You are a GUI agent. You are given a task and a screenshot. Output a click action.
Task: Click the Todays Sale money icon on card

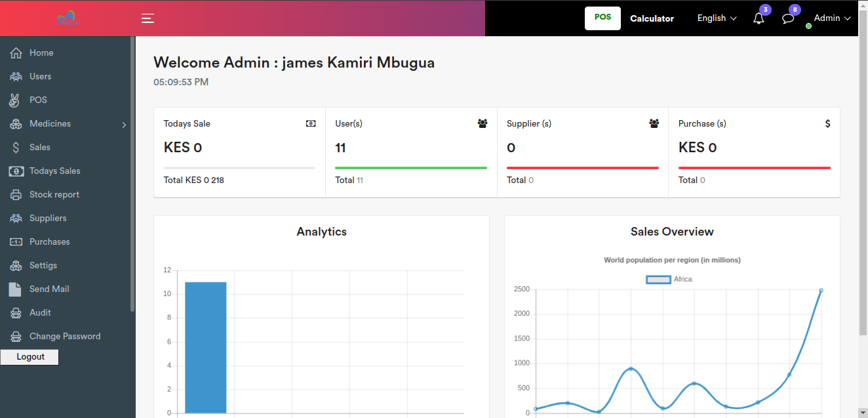click(311, 123)
